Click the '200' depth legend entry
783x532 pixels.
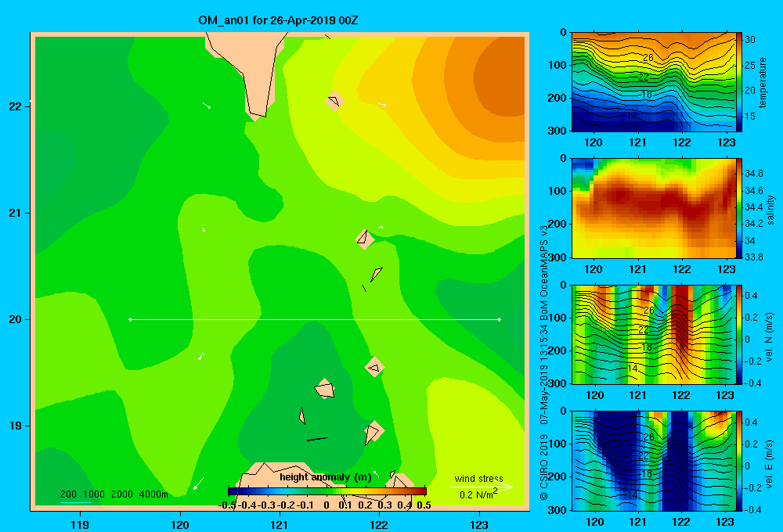pos(68,494)
